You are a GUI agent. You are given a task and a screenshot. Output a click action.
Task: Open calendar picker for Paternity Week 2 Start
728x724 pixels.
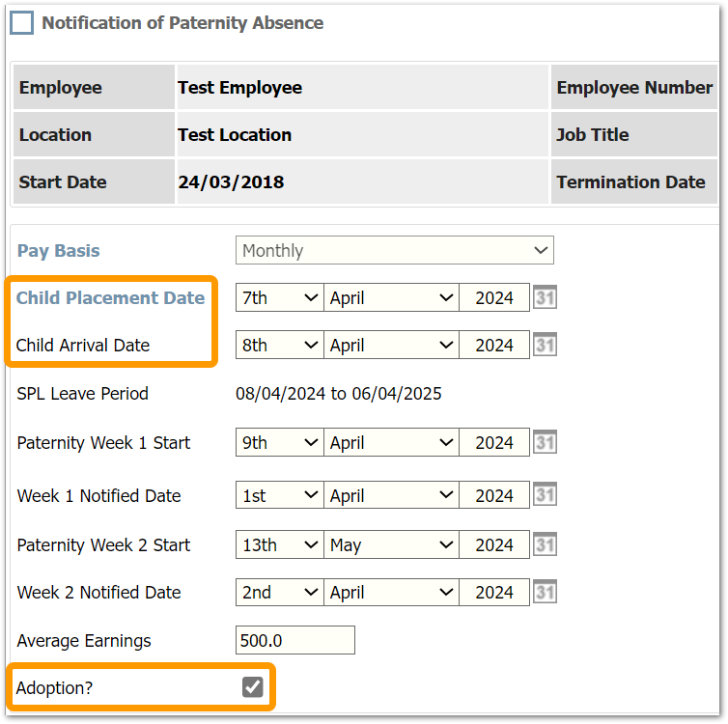(545, 545)
